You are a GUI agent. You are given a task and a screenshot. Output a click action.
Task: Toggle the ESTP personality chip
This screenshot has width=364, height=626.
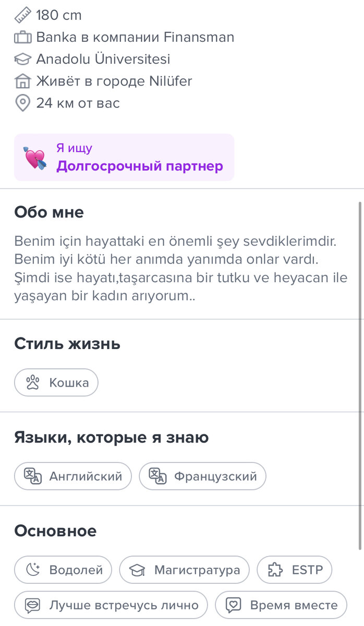(x=294, y=570)
